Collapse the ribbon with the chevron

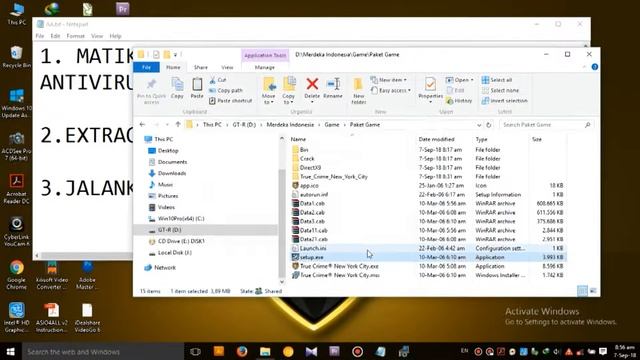584,67
